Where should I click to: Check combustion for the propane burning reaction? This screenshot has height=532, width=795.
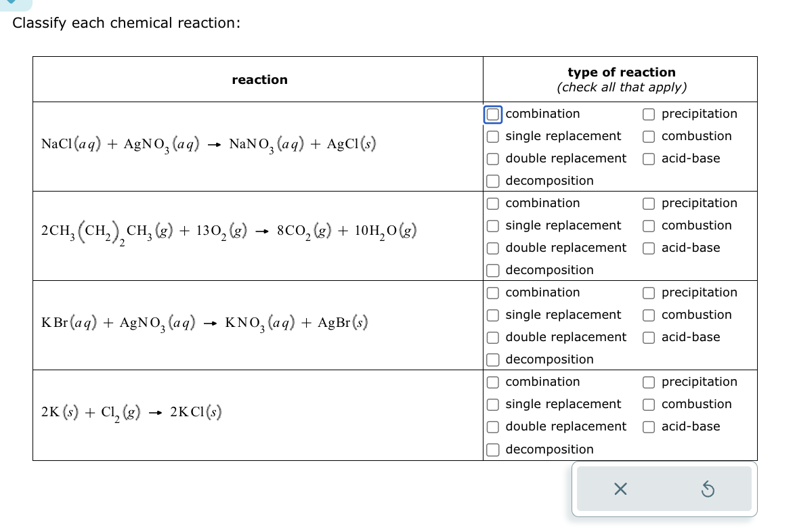(x=648, y=226)
